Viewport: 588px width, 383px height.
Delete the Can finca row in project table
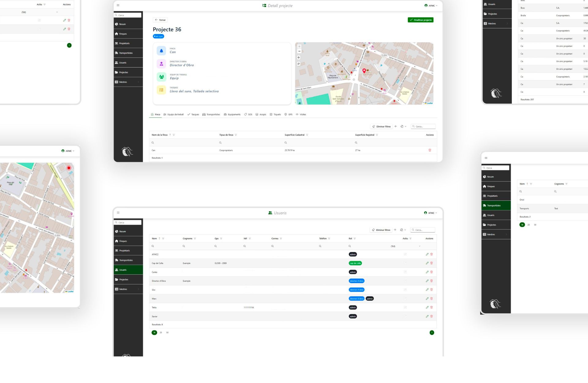[x=430, y=150]
